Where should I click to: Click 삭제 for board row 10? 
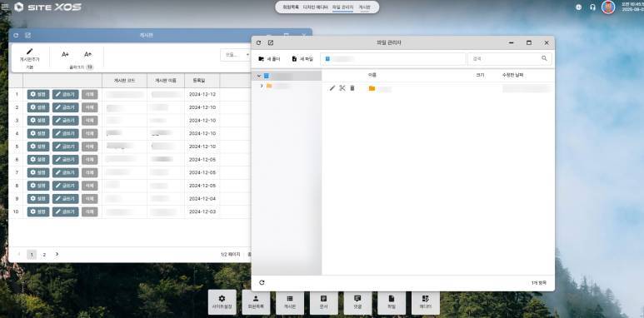pyautogui.click(x=89, y=211)
